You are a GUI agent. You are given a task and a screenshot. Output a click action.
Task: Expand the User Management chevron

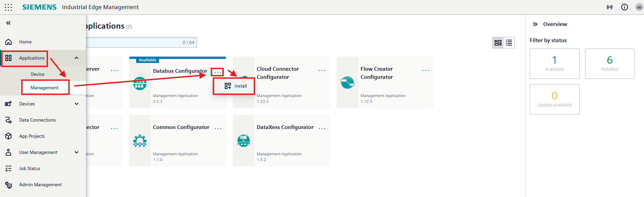[x=76, y=152]
